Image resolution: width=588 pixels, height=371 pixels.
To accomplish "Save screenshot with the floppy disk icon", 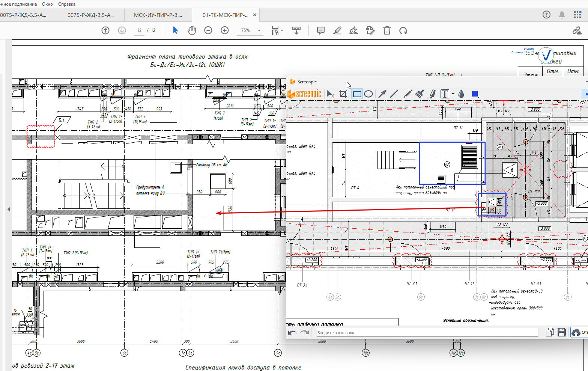I will point(561,332).
